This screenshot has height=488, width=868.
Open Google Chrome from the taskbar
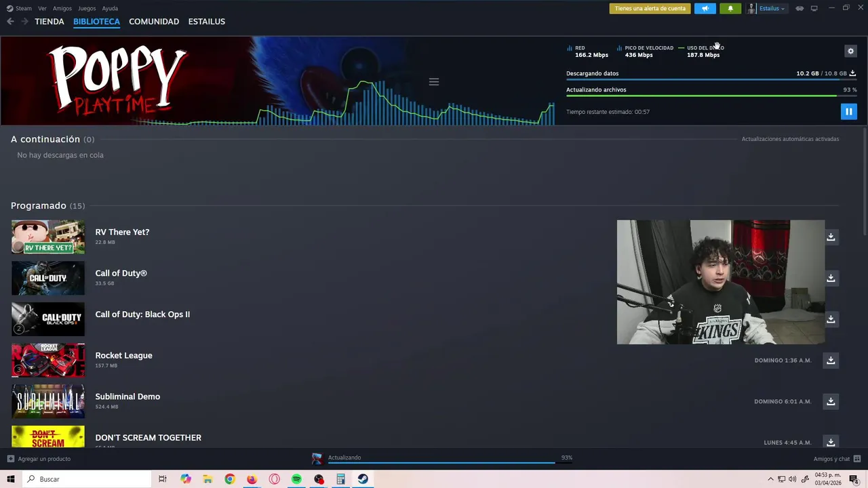[230, 479]
